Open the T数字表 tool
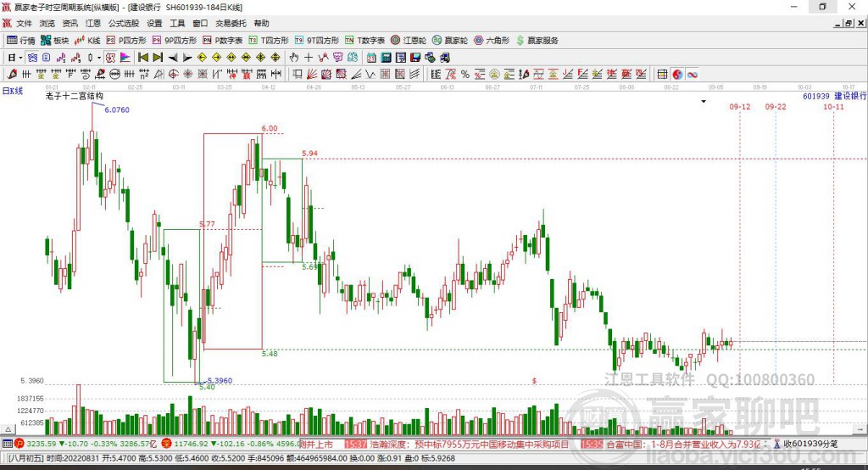 [x=364, y=41]
